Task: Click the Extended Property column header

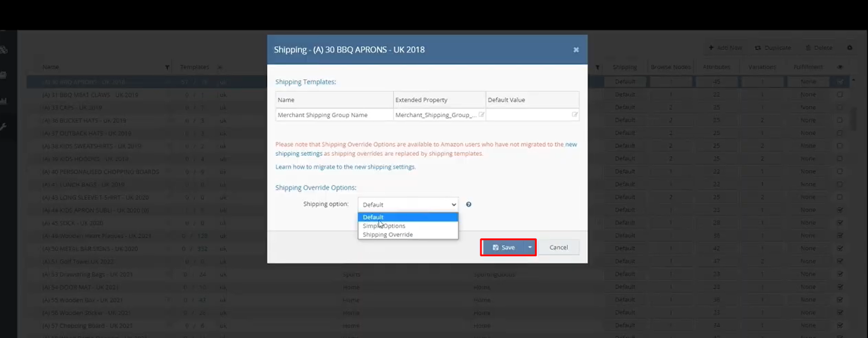Action: point(439,100)
